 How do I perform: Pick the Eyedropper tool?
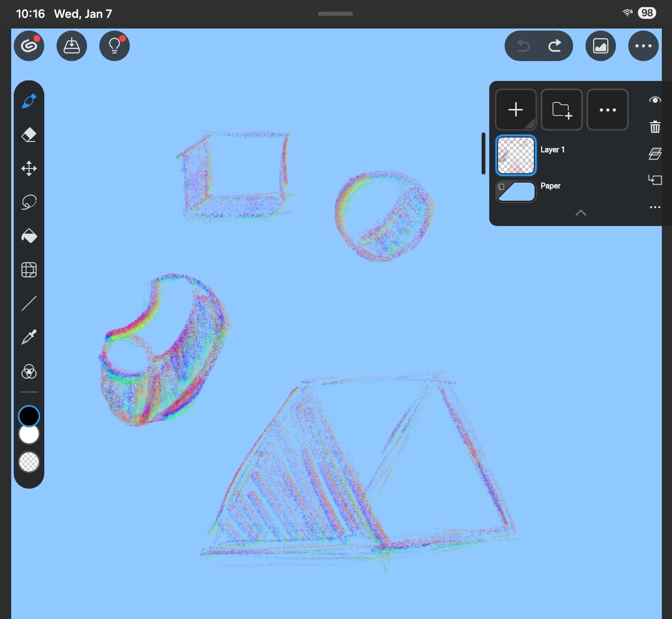(29, 337)
